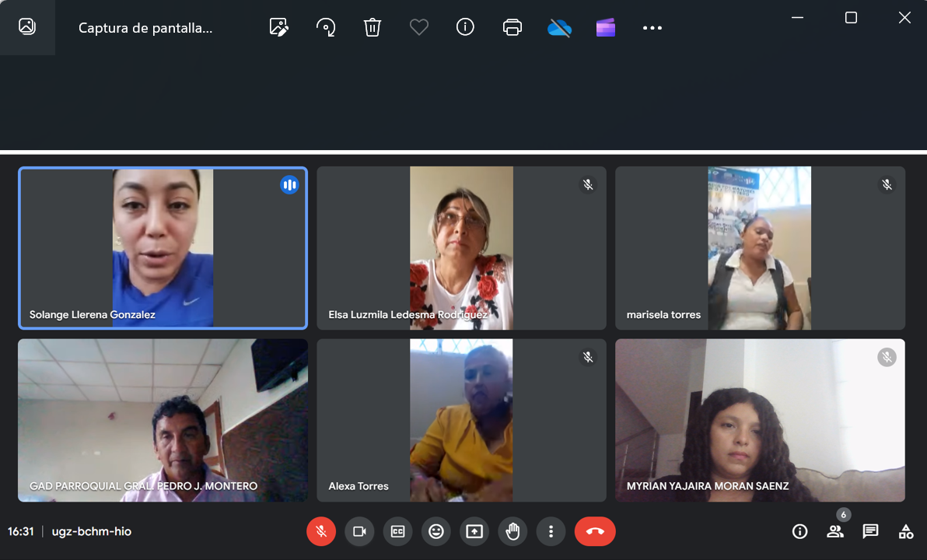927x560 pixels.
Task: Open the chat with everyone panel
Action: (870, 532)
